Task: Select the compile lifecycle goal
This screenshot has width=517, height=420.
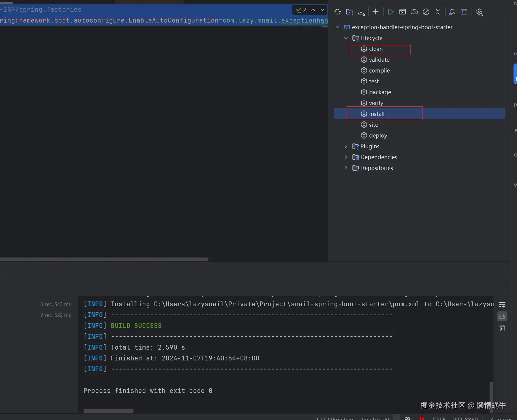Action: (379, 70)
